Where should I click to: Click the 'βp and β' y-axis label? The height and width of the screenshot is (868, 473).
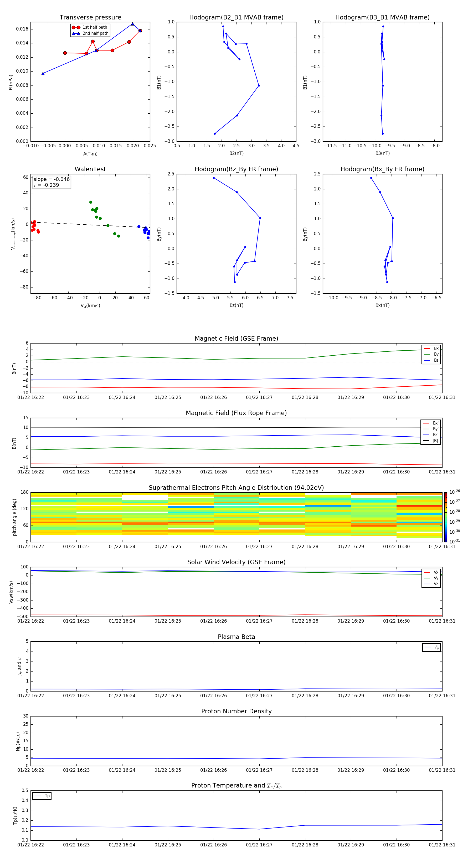tap(20, 666)
